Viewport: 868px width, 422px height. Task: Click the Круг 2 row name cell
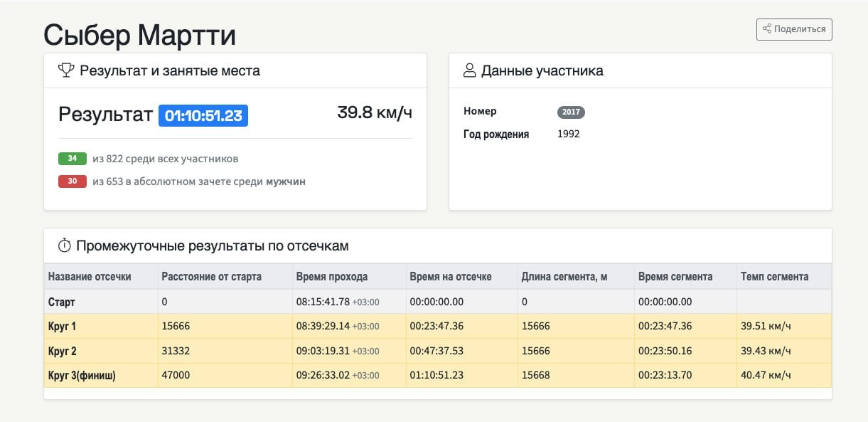pyautogui.click(x=101, y=351)
